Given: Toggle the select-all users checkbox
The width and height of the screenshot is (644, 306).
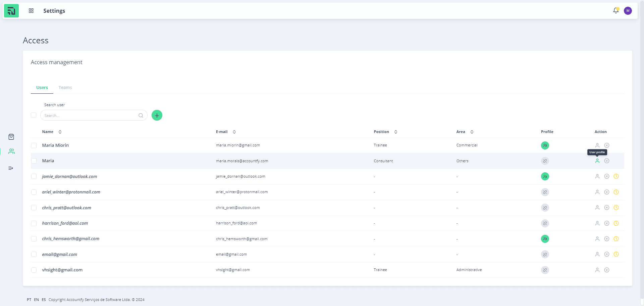Looking at the screenshot, I should [34, 115].
